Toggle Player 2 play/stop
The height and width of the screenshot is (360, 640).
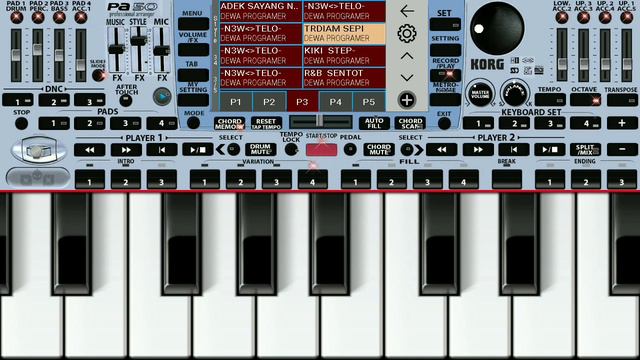[x=549, y=150]
